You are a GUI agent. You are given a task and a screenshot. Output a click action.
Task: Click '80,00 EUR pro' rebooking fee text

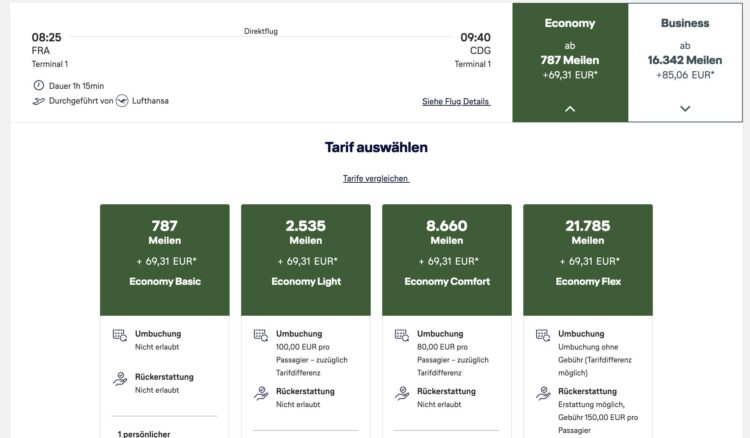click(x=442, y=347)
